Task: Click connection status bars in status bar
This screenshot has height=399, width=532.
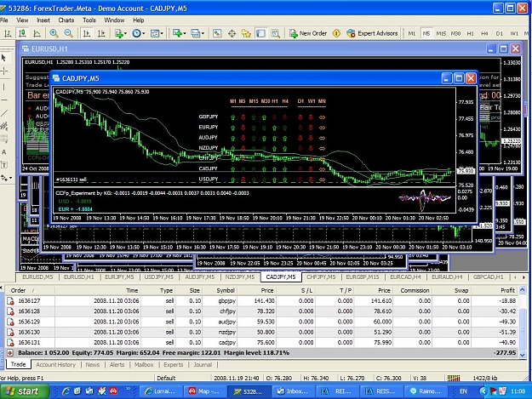Action: (x=454, y=378)
